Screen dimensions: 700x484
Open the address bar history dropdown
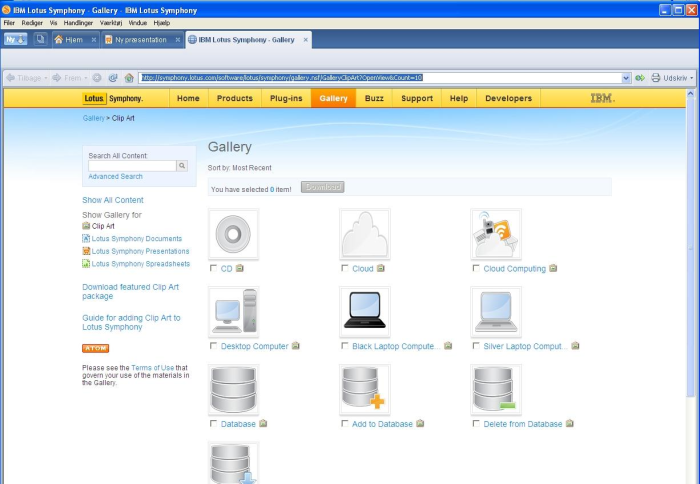[x=626, y=78]
